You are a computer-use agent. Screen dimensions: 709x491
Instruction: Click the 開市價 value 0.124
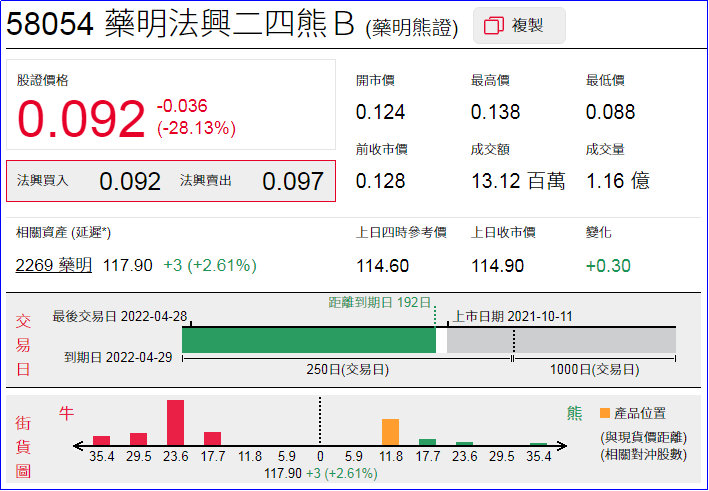(380, 112)
